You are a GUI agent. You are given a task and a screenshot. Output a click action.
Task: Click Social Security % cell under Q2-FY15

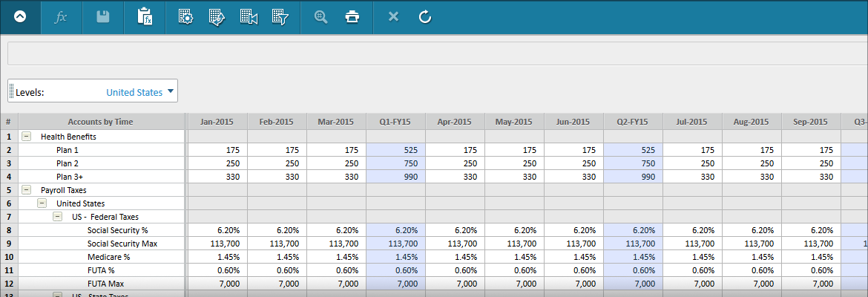[633, 230]
